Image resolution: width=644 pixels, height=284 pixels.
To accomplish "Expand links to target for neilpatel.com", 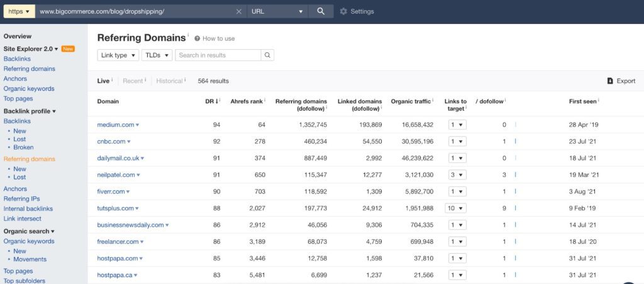I will coord(457,174).
